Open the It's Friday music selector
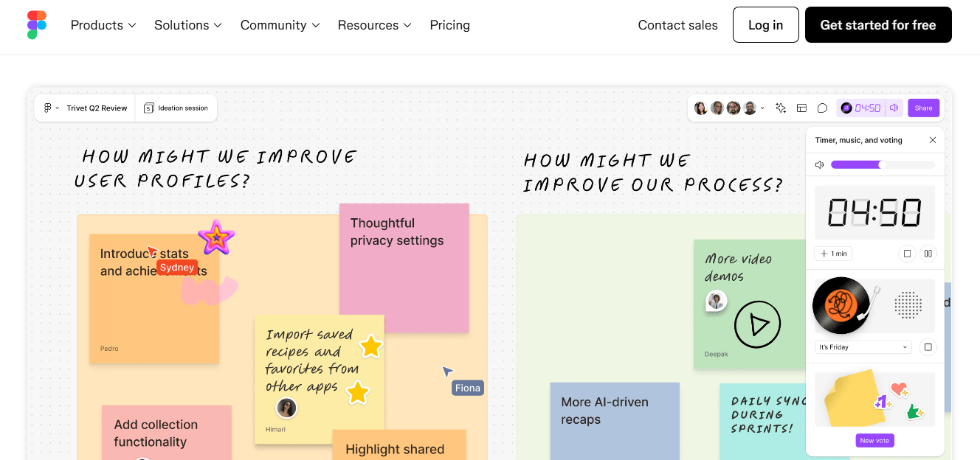 [x=862, y=346]
